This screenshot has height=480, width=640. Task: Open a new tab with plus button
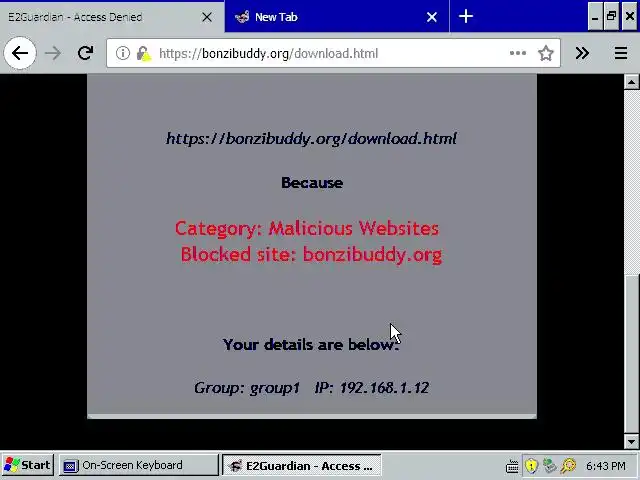tap(465, 17)
